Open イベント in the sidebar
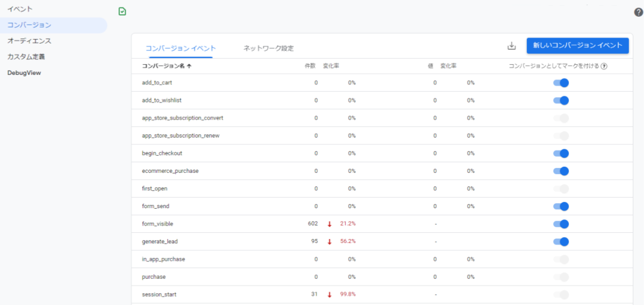Viewport: 644px width, 305px height. (x=20, y=10)
